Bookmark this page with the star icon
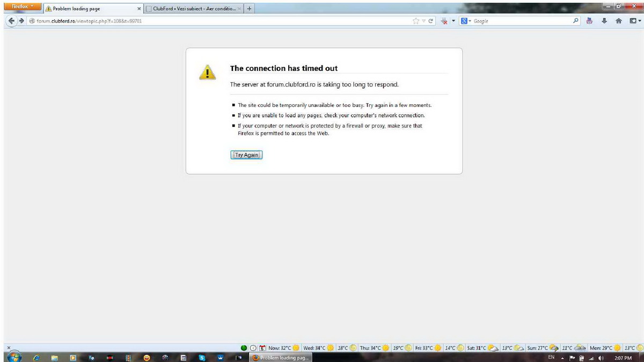 pyautogui.click(x=415, y=21)
